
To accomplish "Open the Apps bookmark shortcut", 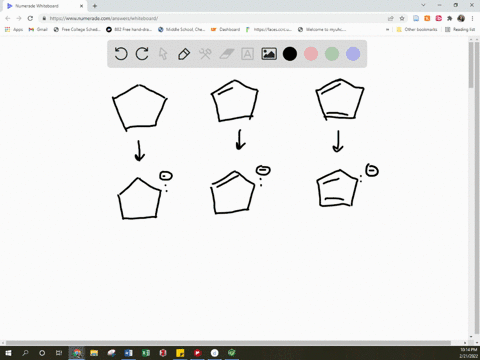I will 14,29.
